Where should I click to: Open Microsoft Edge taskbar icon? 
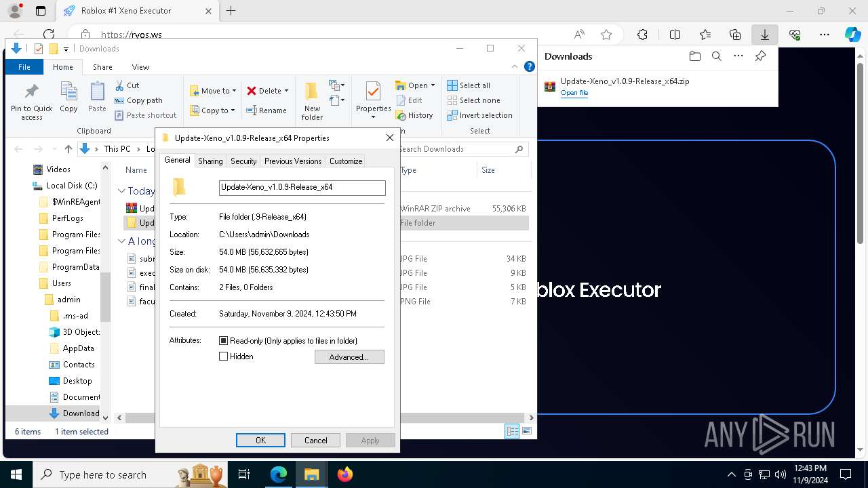tap(279, 474)
